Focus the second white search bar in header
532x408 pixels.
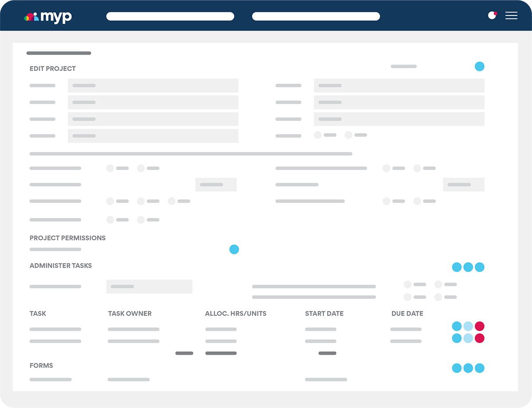tap(316, 16)
